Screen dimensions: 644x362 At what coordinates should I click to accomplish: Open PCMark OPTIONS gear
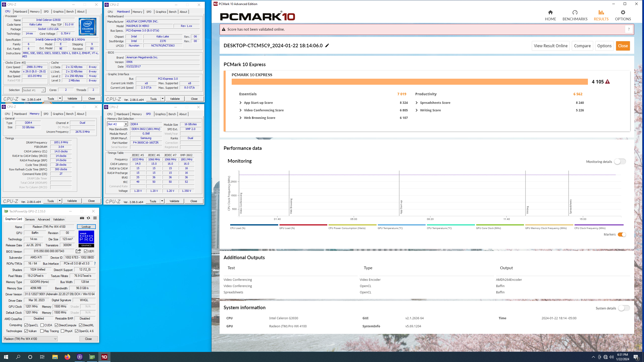pyautogui.click(x=623, y=16)
